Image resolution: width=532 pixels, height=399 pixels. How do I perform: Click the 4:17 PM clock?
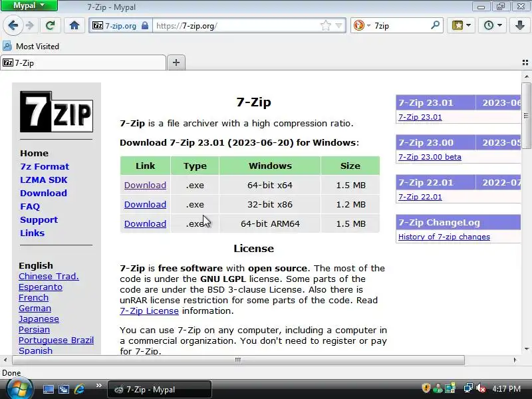coord(506,388)
